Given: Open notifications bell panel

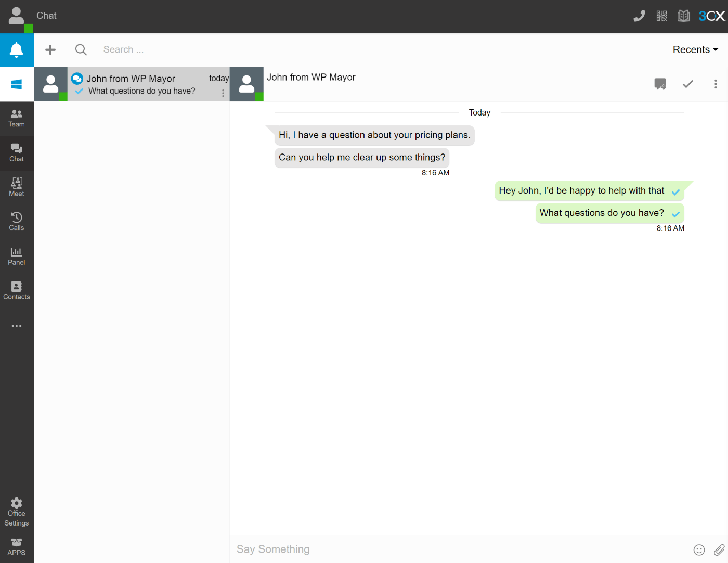Looking at the screenshot, I should pos(17,50).
